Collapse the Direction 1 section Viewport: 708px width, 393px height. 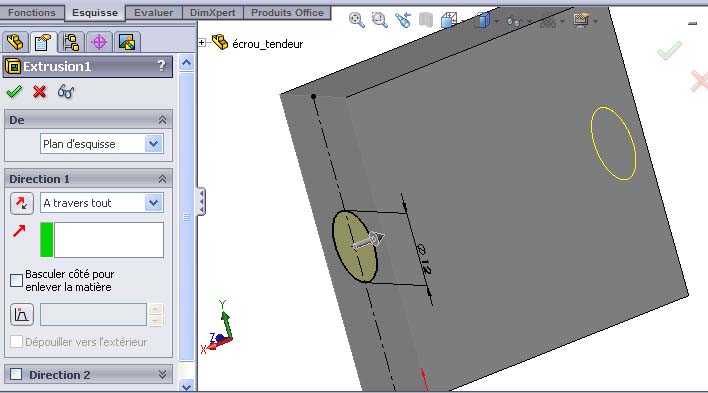(162, 179)
